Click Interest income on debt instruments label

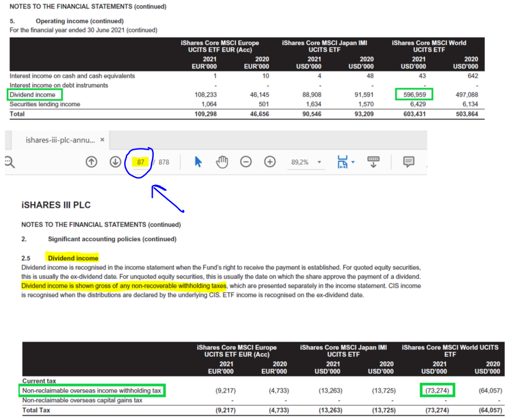59,85
